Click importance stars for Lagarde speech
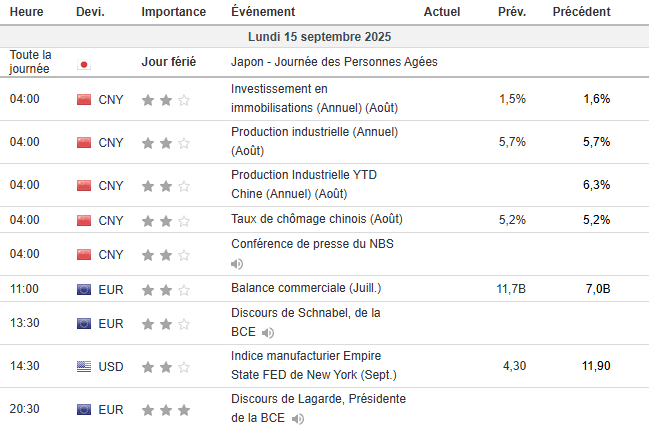649x430 pixels. point(166,410)
